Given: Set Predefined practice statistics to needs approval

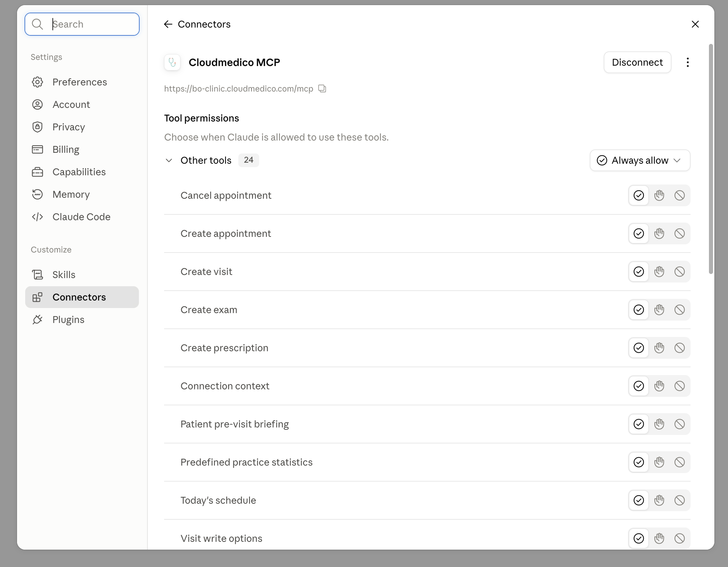Looking at the screenshot, I should (659, 462).
